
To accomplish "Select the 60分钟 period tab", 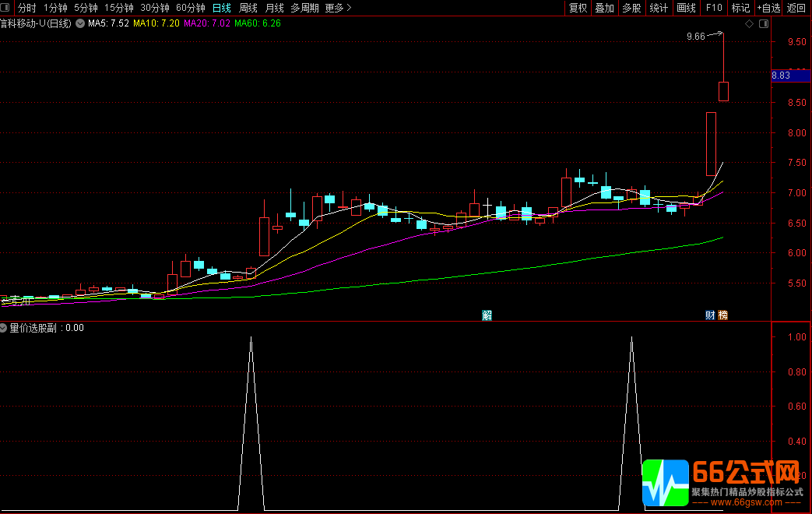I will tap(191, 8).
